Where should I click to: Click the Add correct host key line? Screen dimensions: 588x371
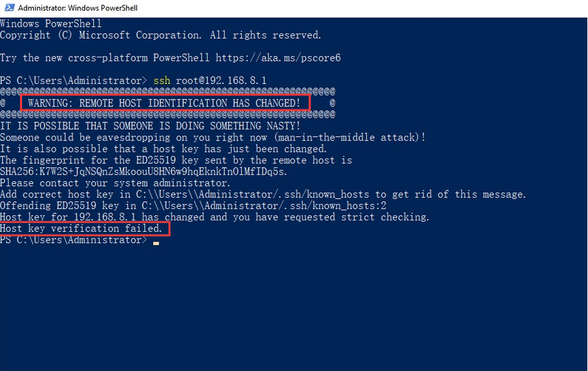point(263,194)
